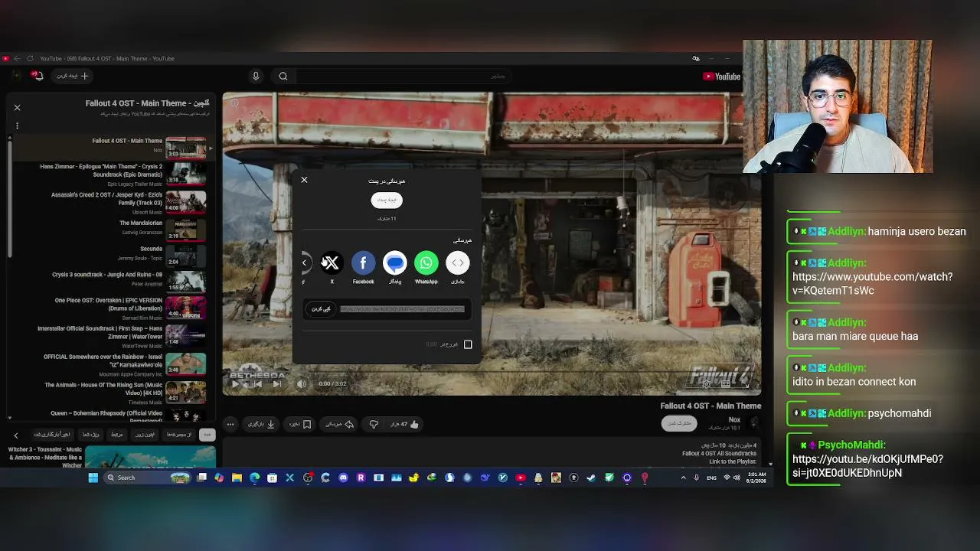Viewport: 980px width, 551px height.
Task: Like the video with 47 thousand likes
Action: point(406,424)
